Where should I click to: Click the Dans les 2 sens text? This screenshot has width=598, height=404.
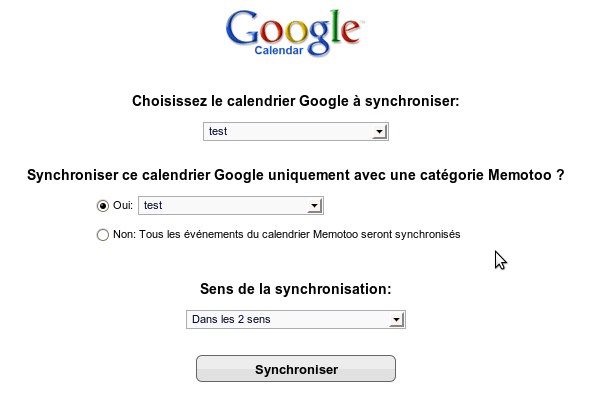pos(231,319)
